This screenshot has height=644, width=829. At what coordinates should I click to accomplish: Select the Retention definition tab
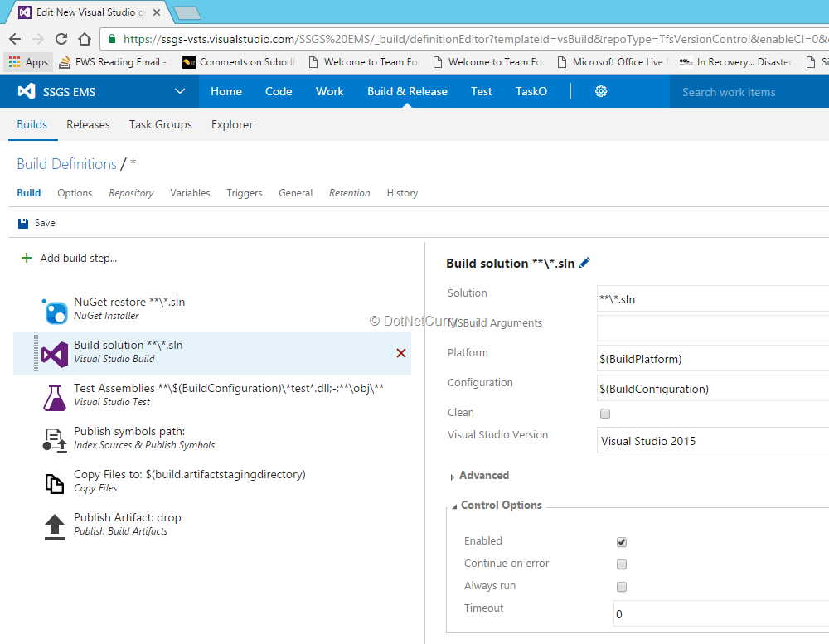coord(350,193)
